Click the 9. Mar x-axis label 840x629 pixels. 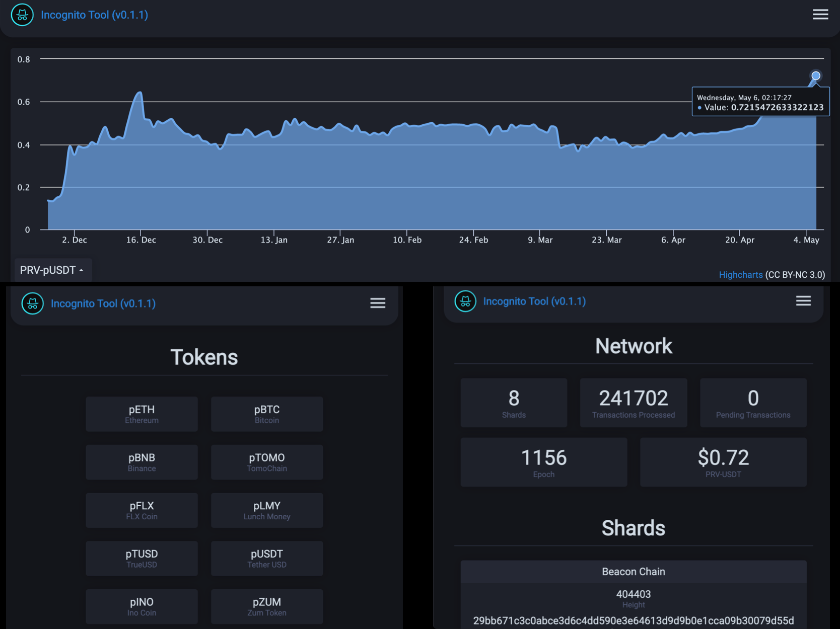[540, 240]
